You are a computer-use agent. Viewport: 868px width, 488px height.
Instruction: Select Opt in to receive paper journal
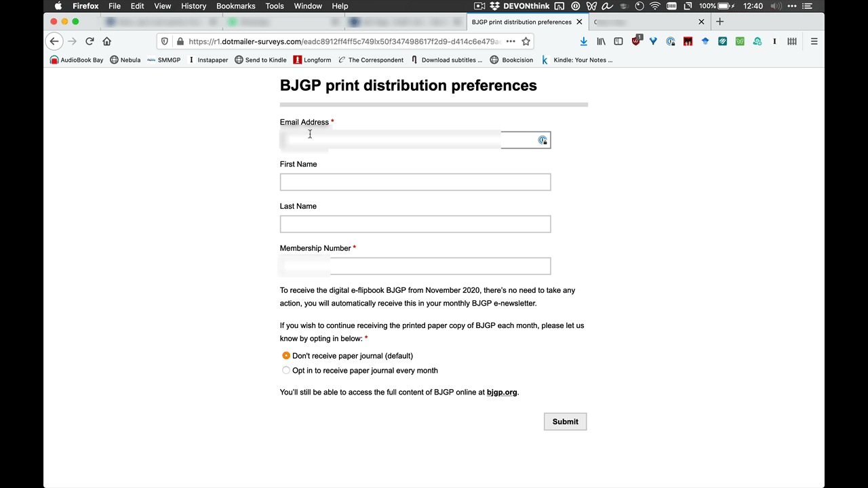(286, 371)
